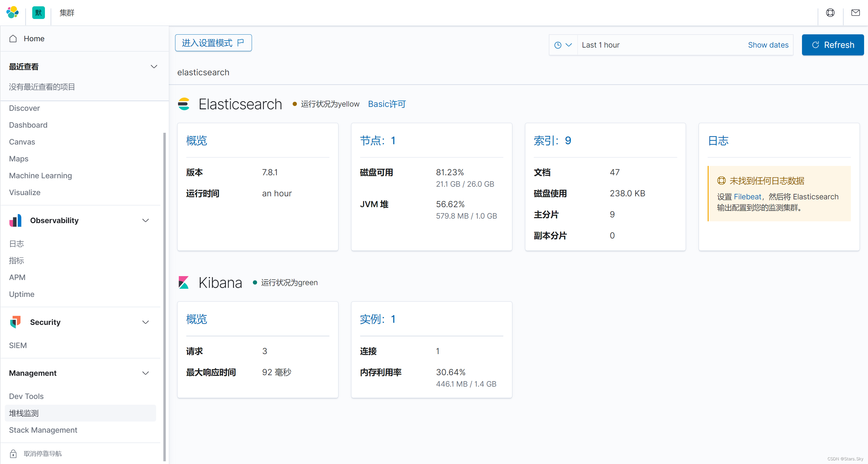Click the Basic许可 license link
868x464 pixels.
pyautogui.click(x=387, y=104)
